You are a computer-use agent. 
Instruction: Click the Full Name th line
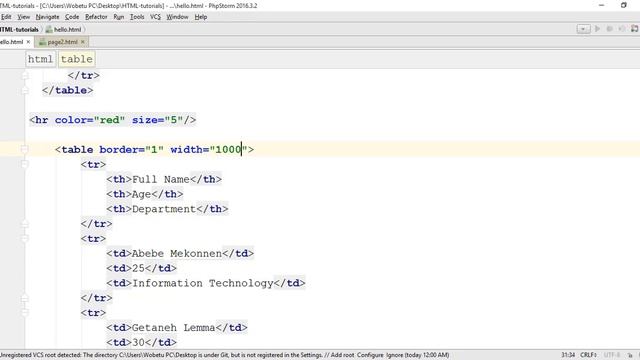pos(164,179)
